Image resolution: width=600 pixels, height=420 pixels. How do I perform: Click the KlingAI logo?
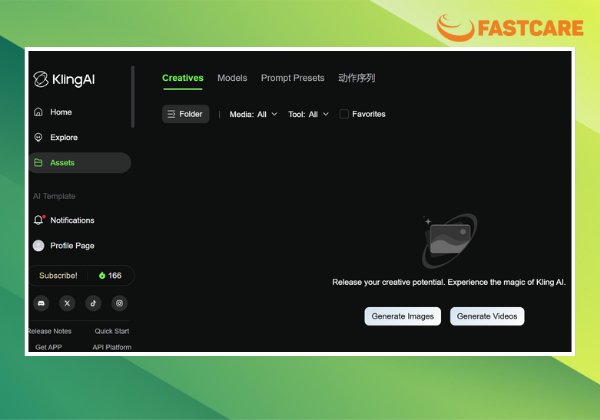[x=64, y=79]
